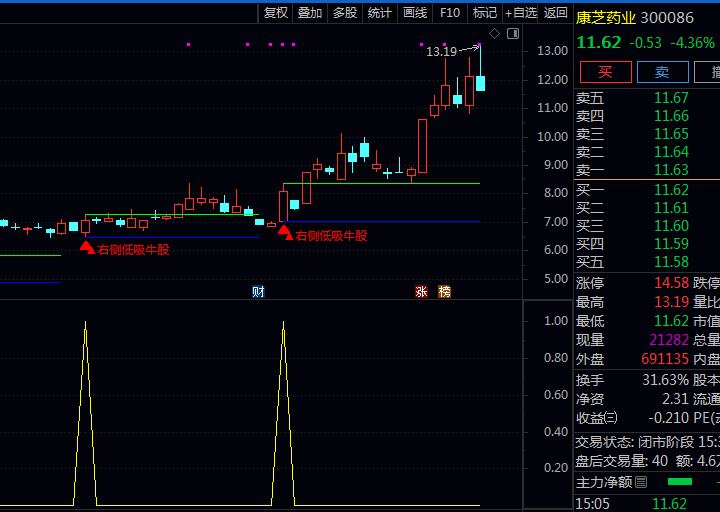Open F10 company information
The height and width of the screenshot is (512, 720).
tap(450, 12)
